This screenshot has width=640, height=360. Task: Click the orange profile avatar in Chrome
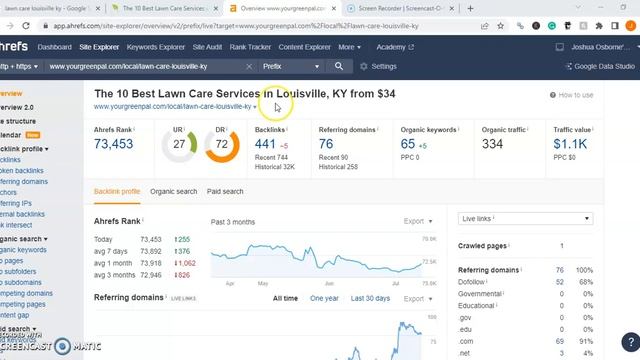(x=631, y=26)
